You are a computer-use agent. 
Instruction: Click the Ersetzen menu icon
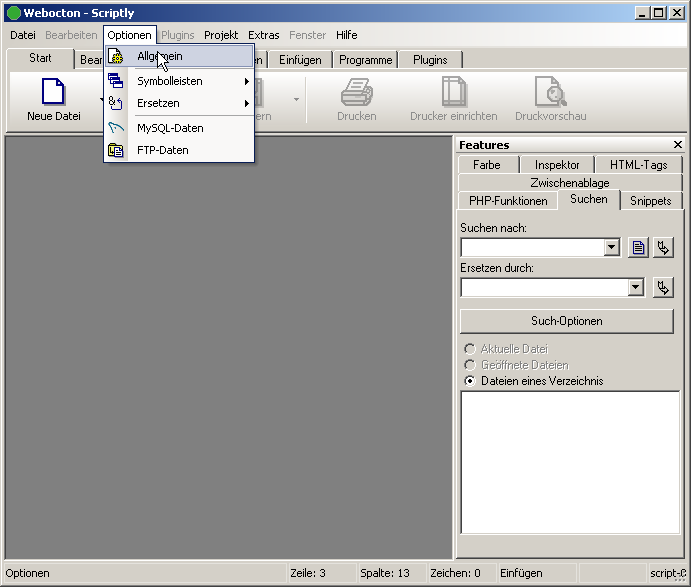(x=115, y=103)
